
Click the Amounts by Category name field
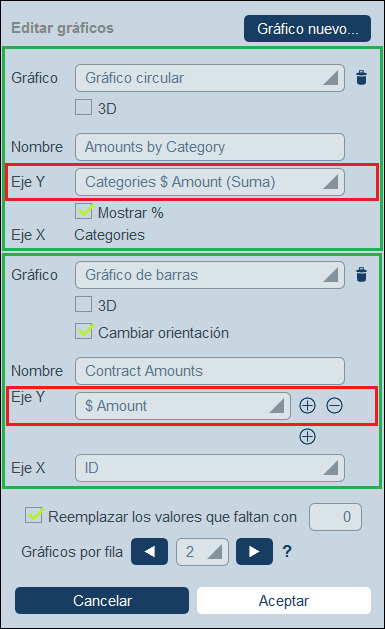(210, 147)
